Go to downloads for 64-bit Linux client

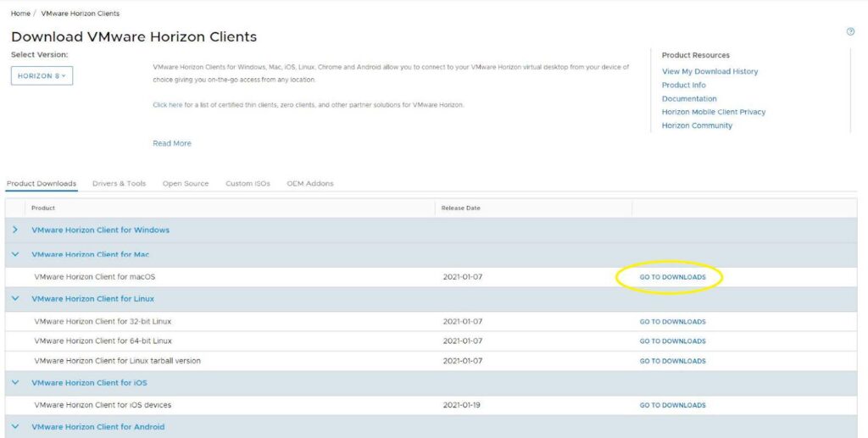[672, 341]
